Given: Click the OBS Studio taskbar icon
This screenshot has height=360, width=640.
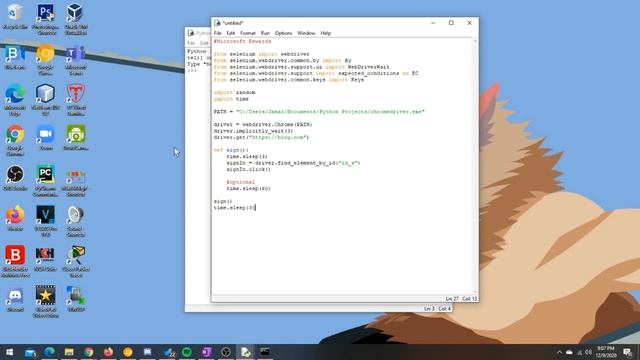Looking at the screenshot, I should coord(226,351).
